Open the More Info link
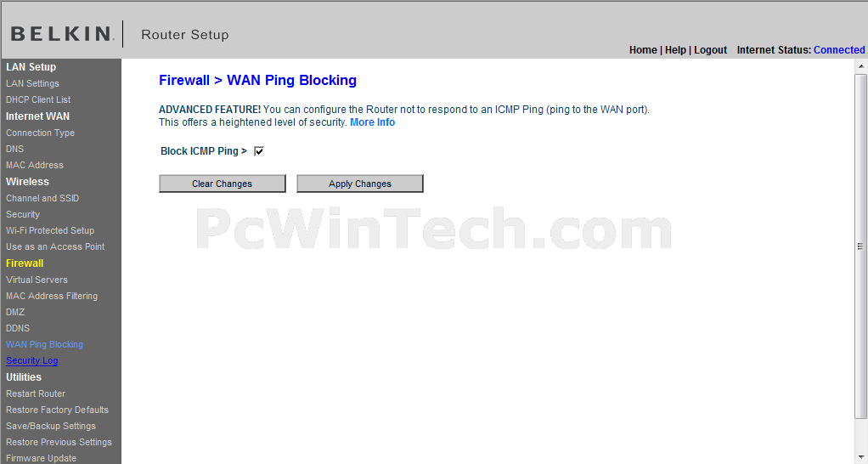 pos(373,122)
